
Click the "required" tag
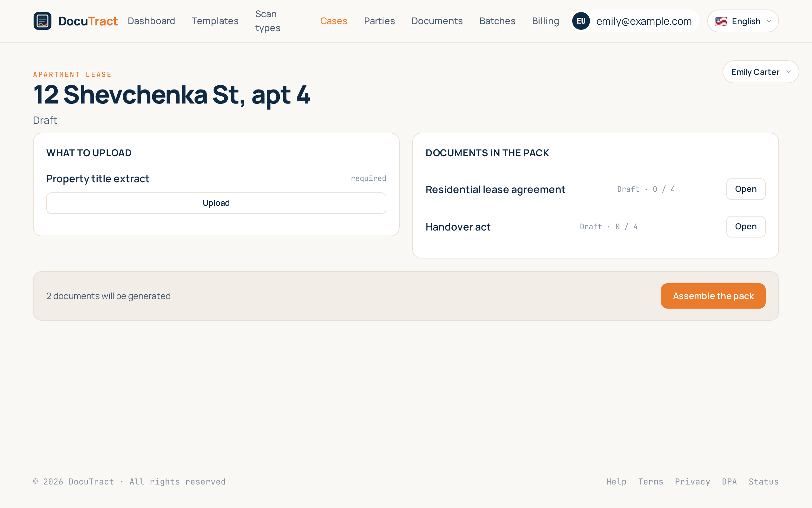369,178
